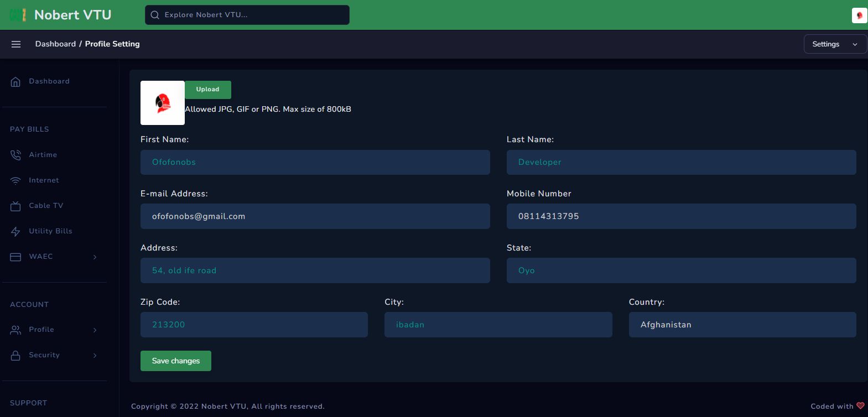868x417 pixels.
Task: Click the Security lock icon
Action: (15, 355)
